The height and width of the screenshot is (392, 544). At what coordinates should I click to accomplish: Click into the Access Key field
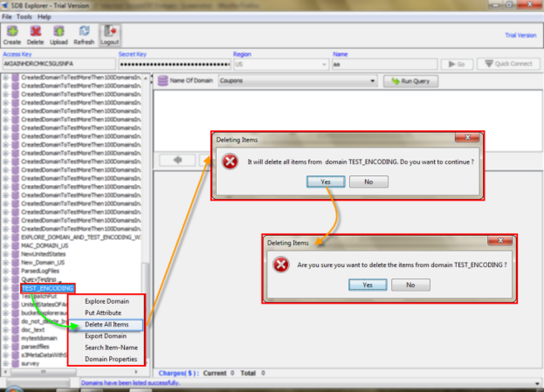coord(59,65)
